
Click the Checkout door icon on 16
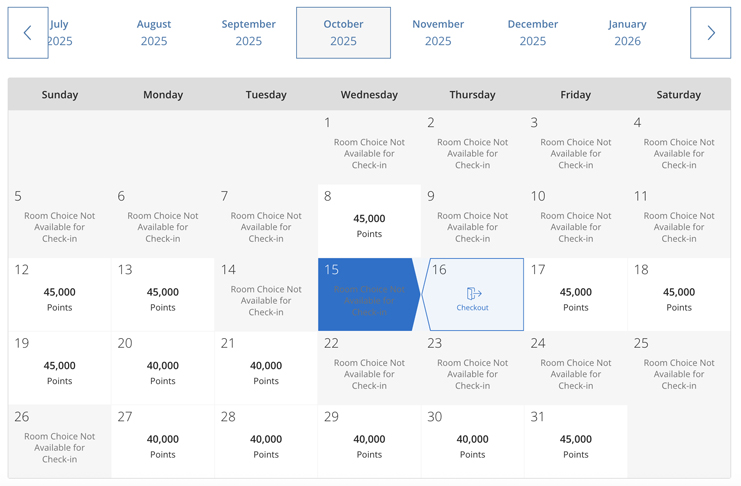point(474,294)
